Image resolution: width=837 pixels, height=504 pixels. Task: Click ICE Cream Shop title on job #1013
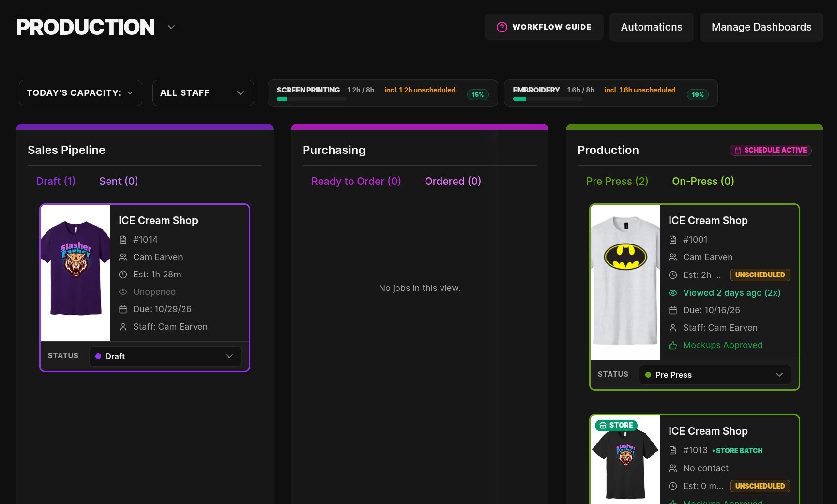click(708, 431)
